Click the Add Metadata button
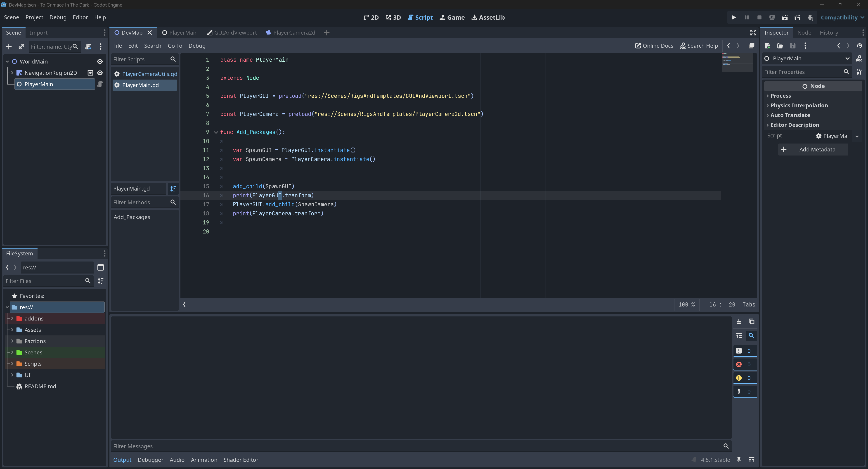Viewport: 868px width, 469px height. pos(812,150)
